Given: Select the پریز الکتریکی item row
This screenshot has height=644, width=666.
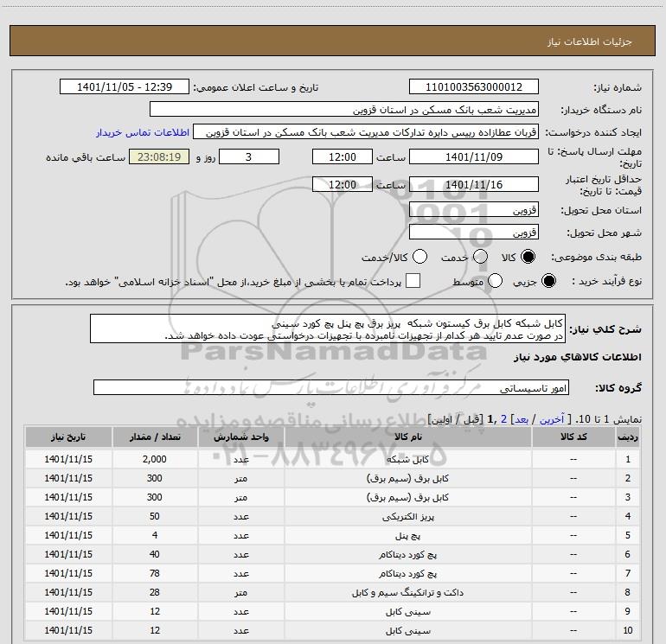Looking at the screenshot, I should [332, 516].
